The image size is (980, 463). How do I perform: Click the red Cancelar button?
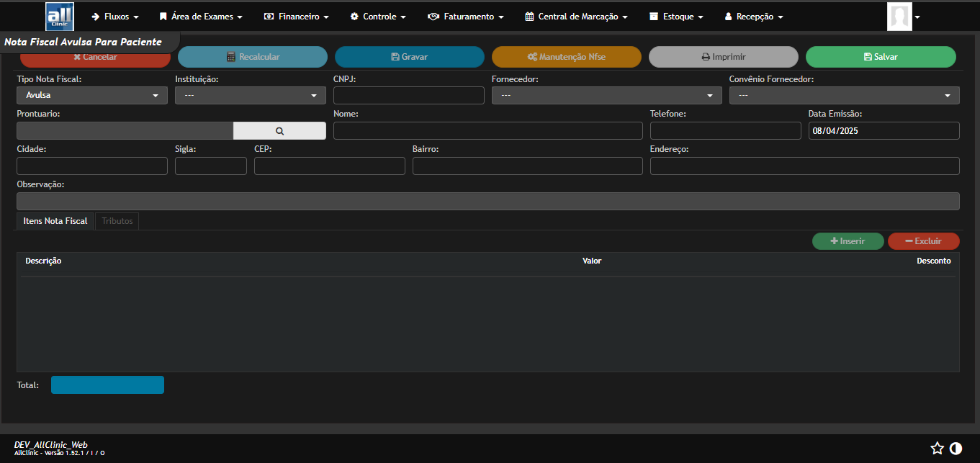pyautogui.click(x=95, y=58)
